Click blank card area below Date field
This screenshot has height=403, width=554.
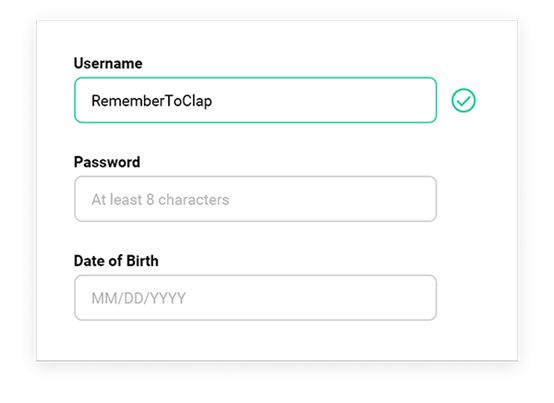(255, 341)
